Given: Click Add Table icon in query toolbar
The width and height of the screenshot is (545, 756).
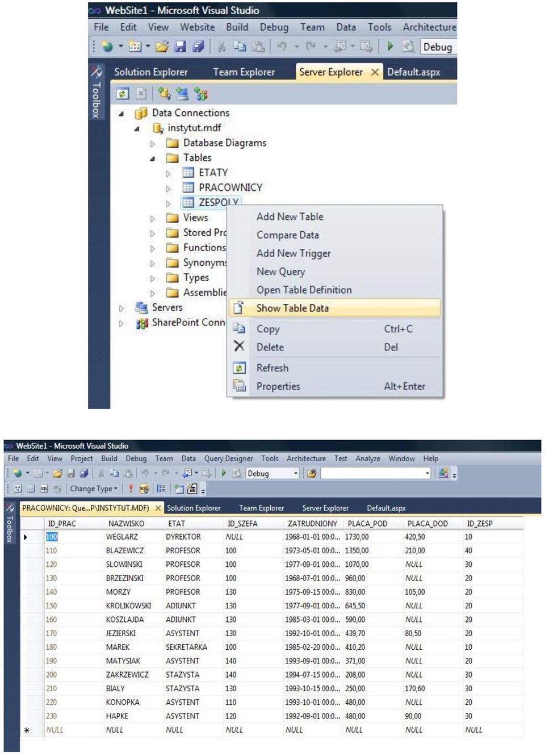Looking at the screenshot, I should 179,488.
